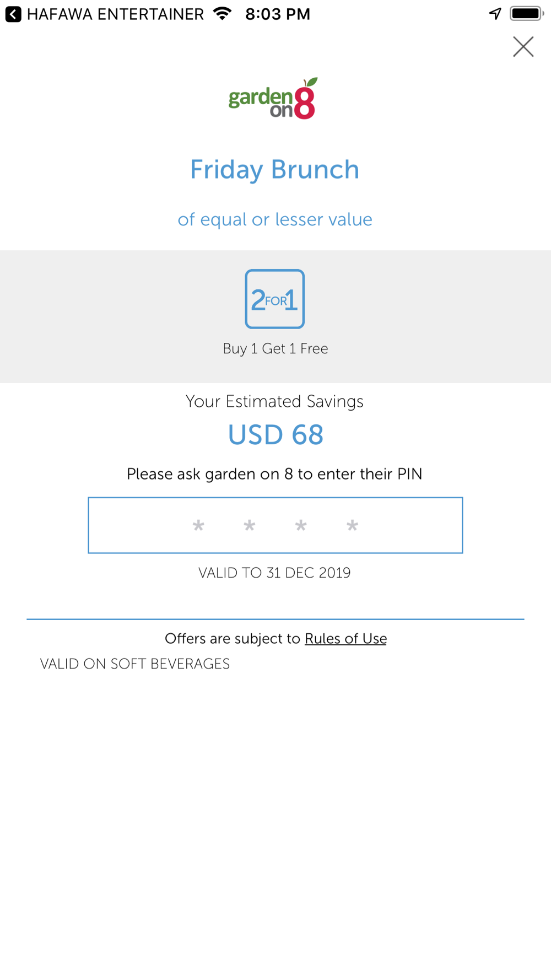The height and width of the screenshot is (980, 551).
Task: Tap the back arrow to HAFAWA ENTERTAINER
Action: tap(13, 14)
